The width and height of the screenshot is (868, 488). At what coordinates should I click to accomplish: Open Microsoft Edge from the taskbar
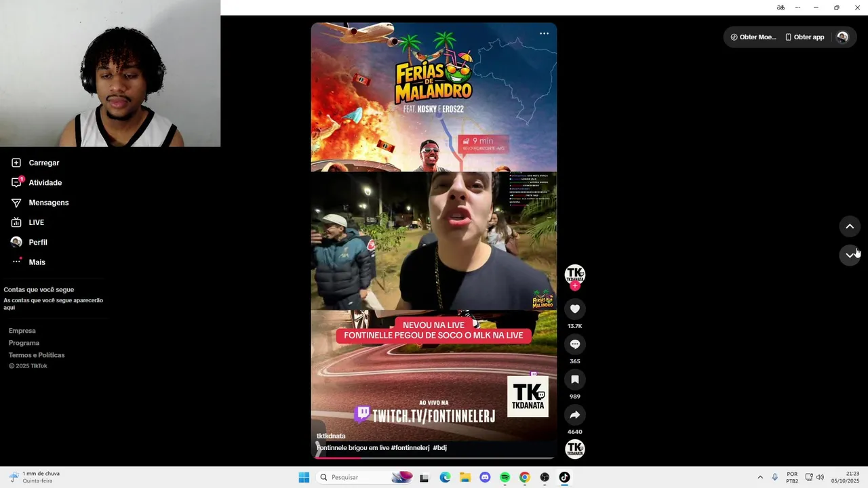click(x=445, y=477)
